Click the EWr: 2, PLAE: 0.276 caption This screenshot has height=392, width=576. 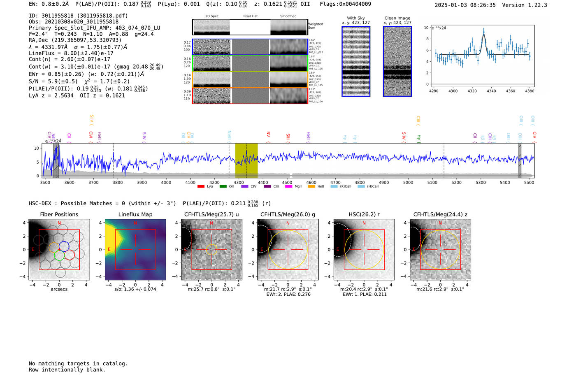tap(288, 295)
